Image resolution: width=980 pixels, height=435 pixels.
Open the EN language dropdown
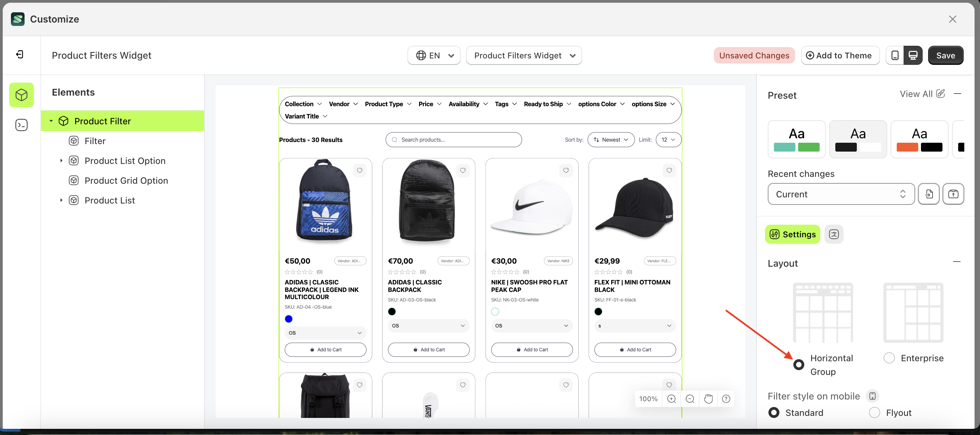(434, 56)
